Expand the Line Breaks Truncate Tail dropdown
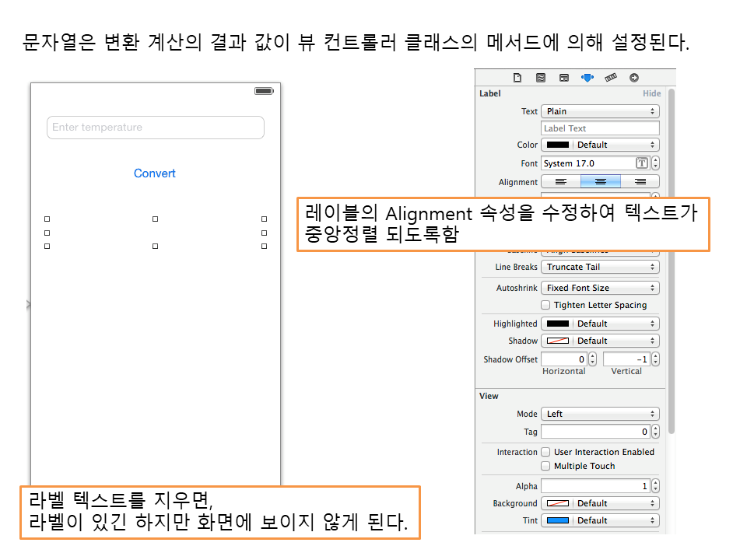This screenshot has width=747, height=560. 600,267
